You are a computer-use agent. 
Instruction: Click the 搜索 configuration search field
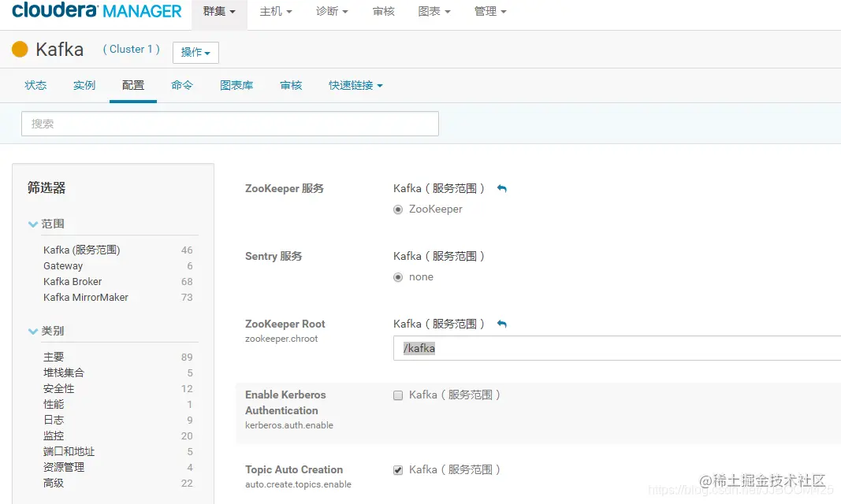(230, 124)
